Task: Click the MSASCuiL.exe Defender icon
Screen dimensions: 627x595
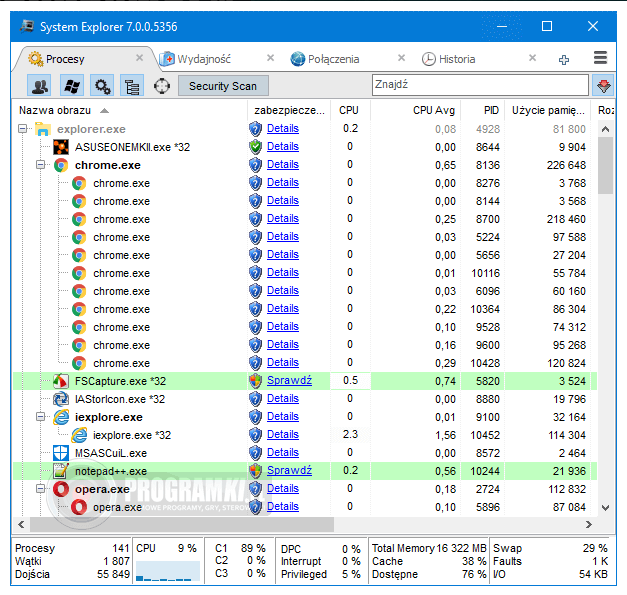Action: pyautogui.click(x=61, y=453)
